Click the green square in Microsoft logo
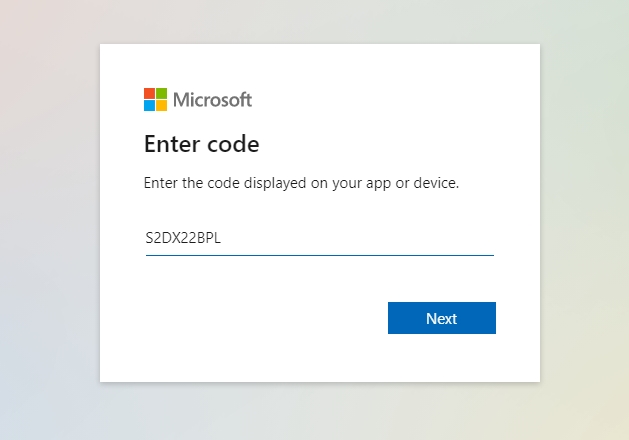 tap(162, 93)
